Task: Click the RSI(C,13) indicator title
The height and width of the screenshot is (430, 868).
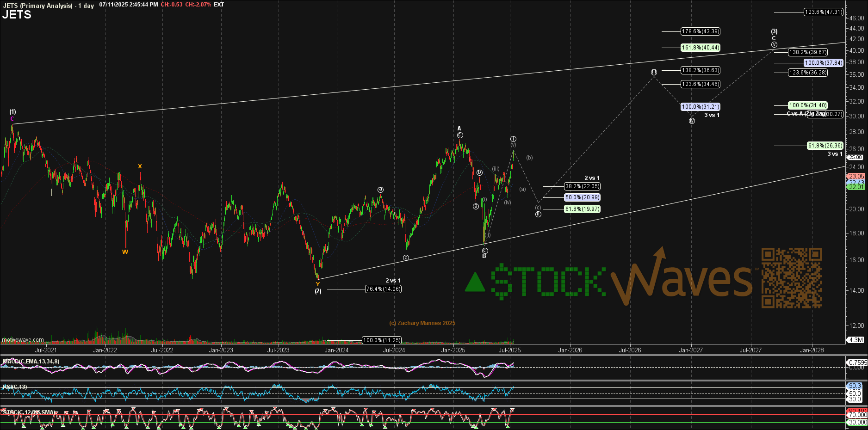Action: [x=15, y=387]
